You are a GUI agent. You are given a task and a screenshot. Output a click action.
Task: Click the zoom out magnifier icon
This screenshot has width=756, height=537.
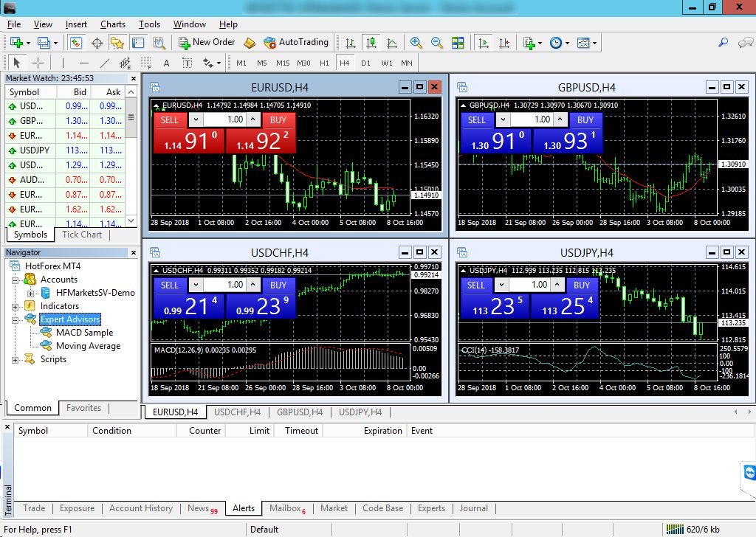(436, 43)
